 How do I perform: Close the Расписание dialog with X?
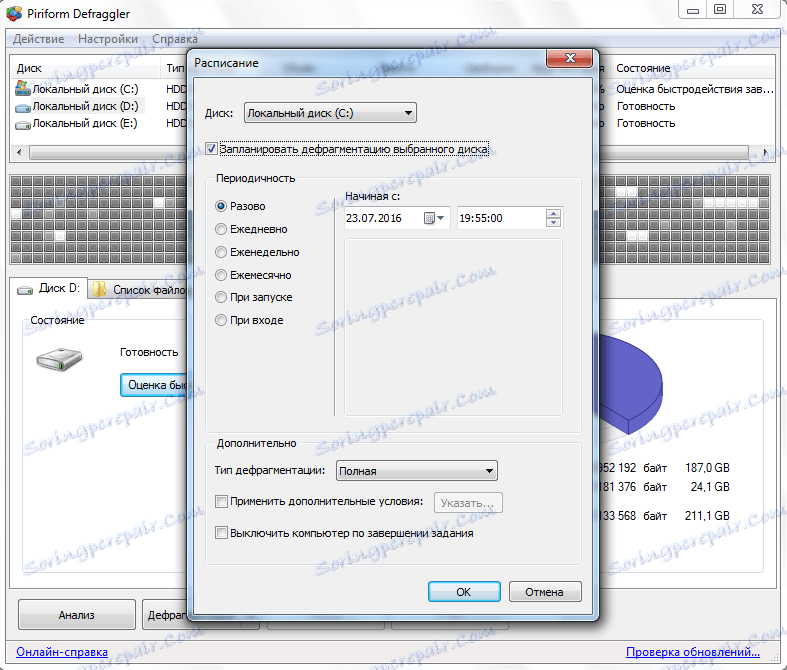point(570,58)
